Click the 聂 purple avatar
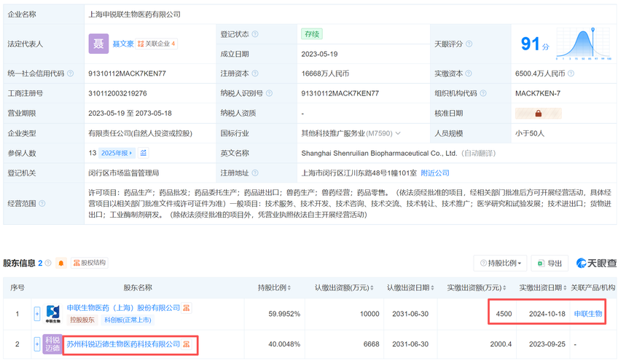 (x=98, y=44)
